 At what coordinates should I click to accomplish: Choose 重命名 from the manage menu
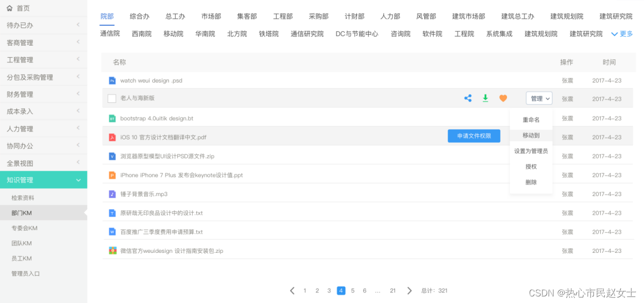[x=531, y=120]
